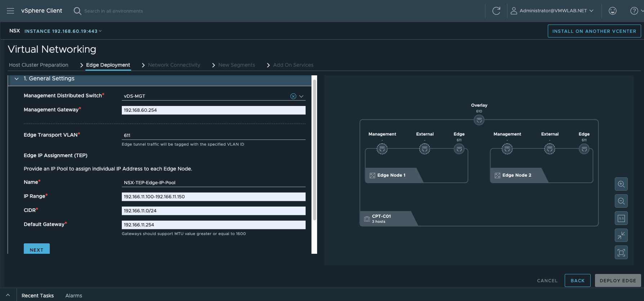Zoom out on the topology diagram
Viewport: 644px width, 301px height.
click(x=621, y=201)
